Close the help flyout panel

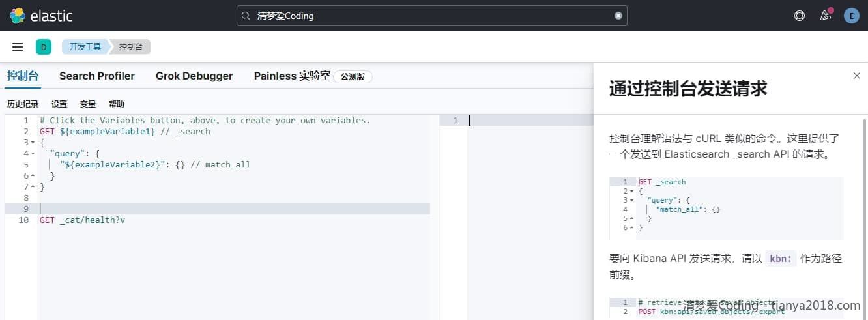click(x=857, y=76)
